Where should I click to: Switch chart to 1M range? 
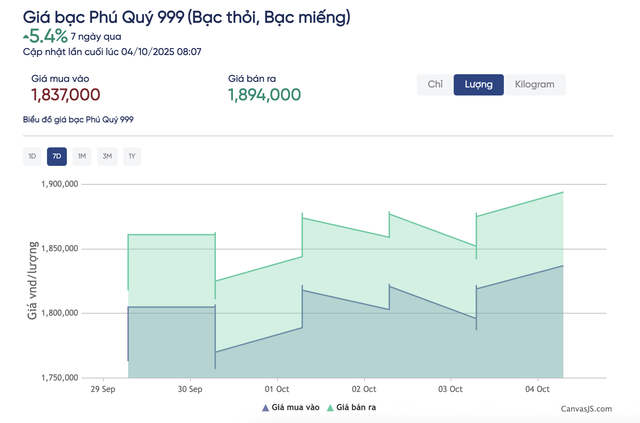point(82,156)
